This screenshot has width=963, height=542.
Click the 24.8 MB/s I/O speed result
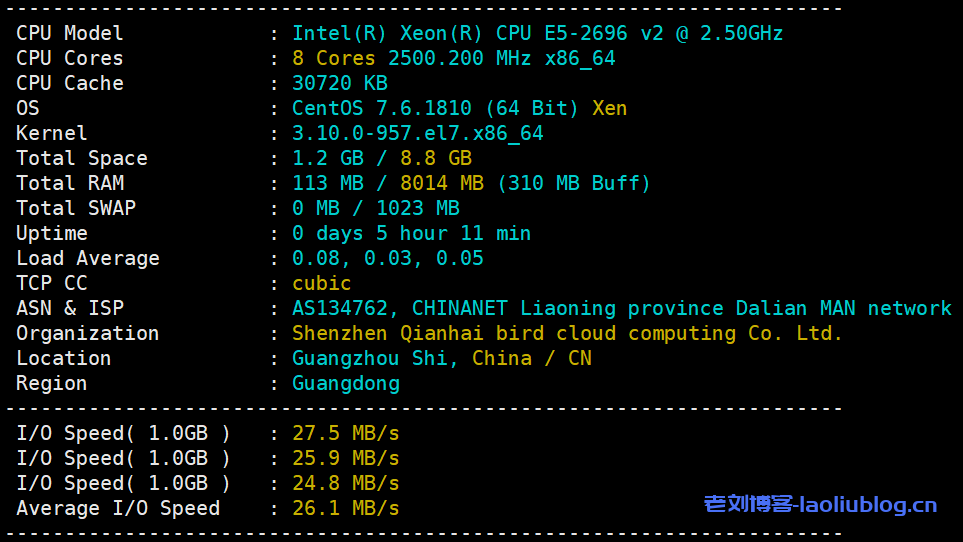[345, 483]
